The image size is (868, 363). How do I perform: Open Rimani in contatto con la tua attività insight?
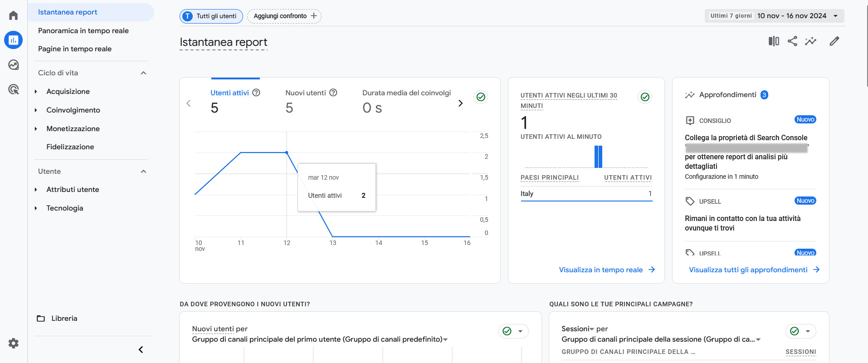click(x=743, y=223)
